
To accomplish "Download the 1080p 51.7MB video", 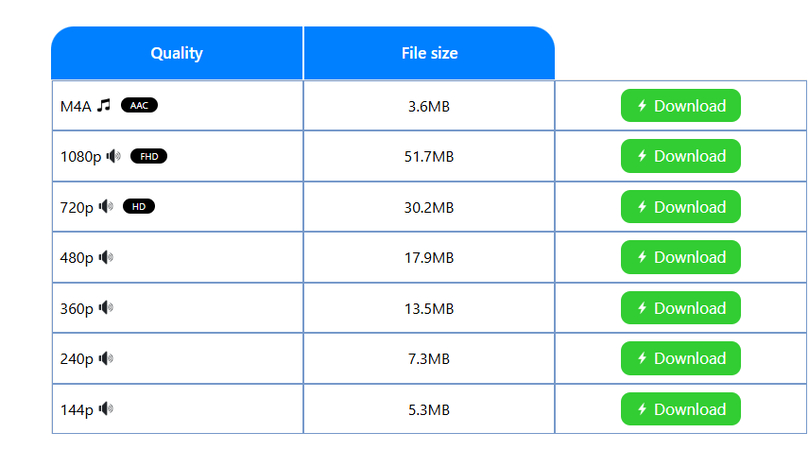I will click(681, 156).
